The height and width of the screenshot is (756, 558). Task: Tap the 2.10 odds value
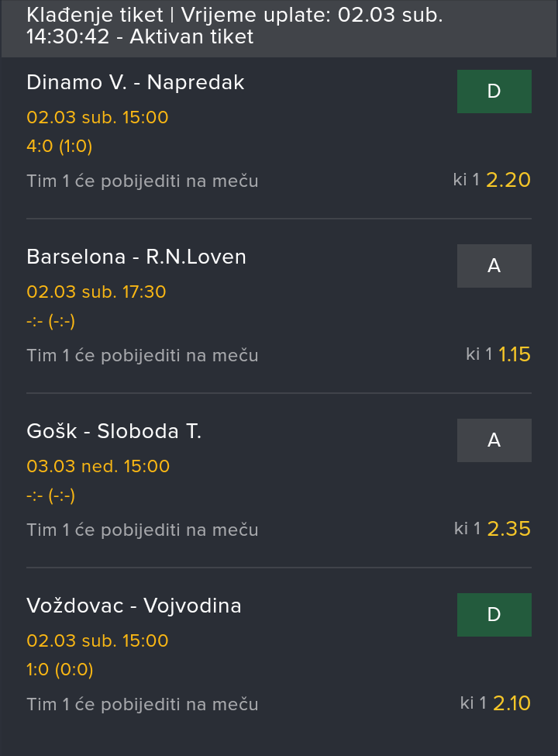coord(511,703)
